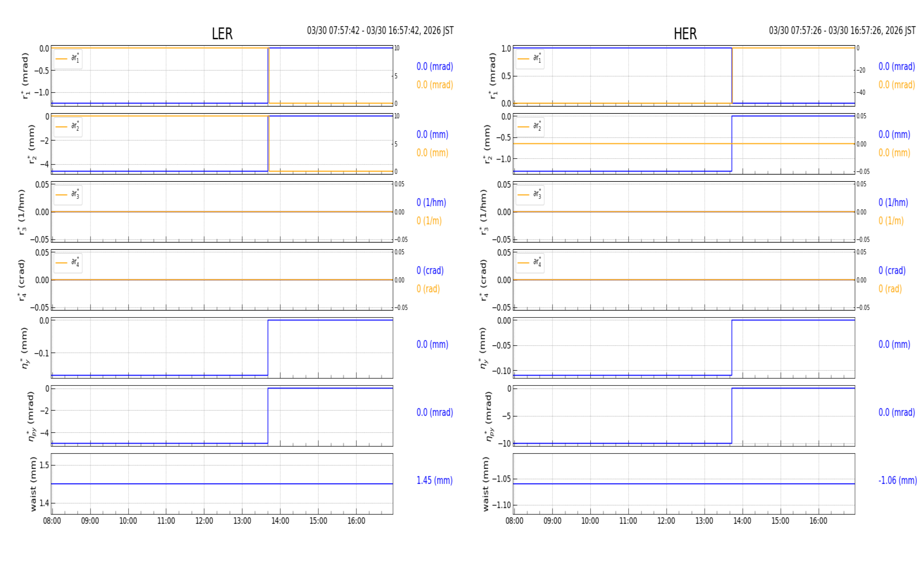
Task: Click the HER panel title
Action: (x=684, y=34)
